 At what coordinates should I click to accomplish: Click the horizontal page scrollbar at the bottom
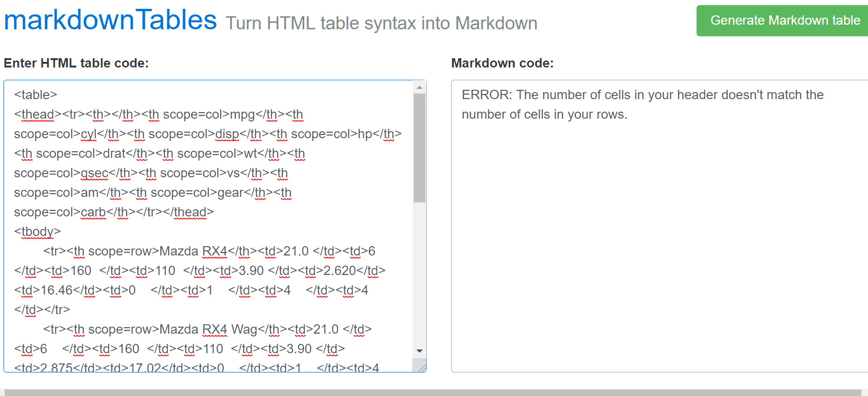pos(432,393)
